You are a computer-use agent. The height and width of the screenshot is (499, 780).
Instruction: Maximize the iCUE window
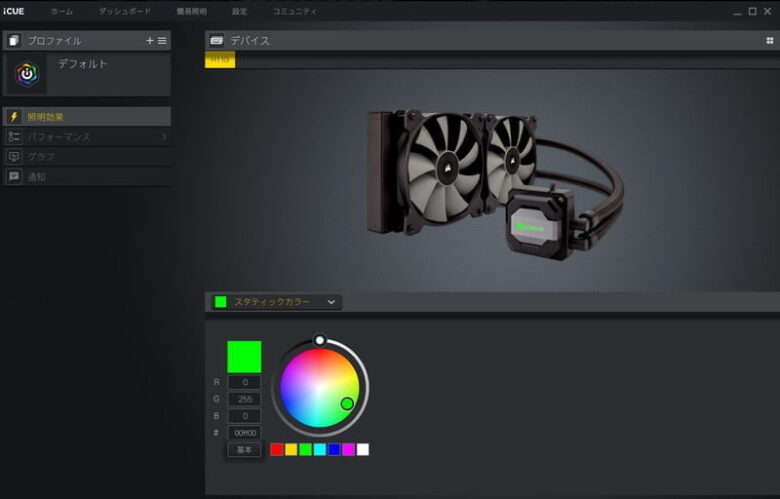point(753,11)
